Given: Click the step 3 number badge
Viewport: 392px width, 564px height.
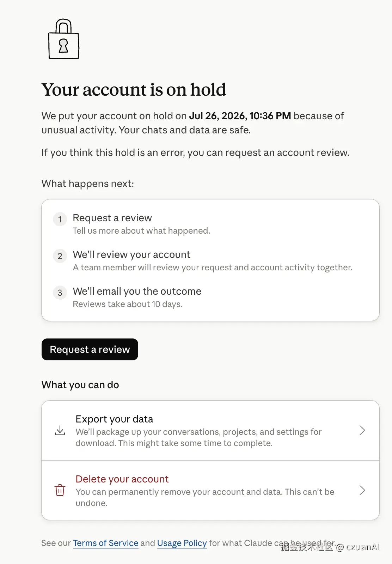Looking at the screenshot, I should click(x=60, y=293).
